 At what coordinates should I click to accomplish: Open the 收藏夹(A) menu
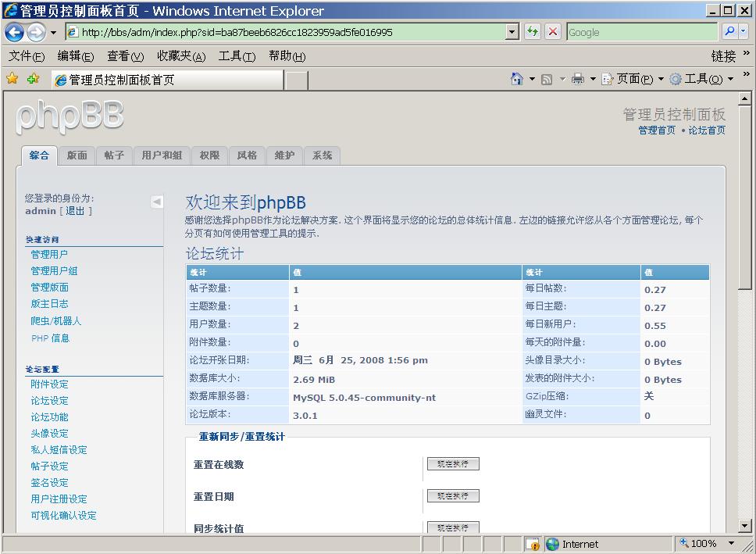tap(181, 56)
